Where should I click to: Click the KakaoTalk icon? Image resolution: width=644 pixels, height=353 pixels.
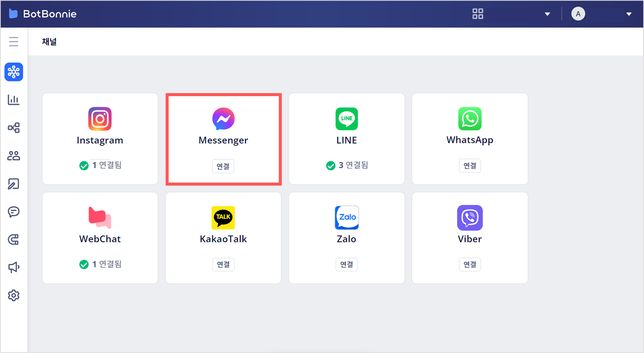pyautogui.click(x=223, y=218)
